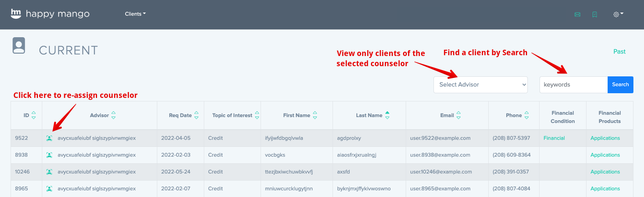Sort table by Topic of Interest
This screenshot has width=644, height=197.
click(x=257, y=115)
